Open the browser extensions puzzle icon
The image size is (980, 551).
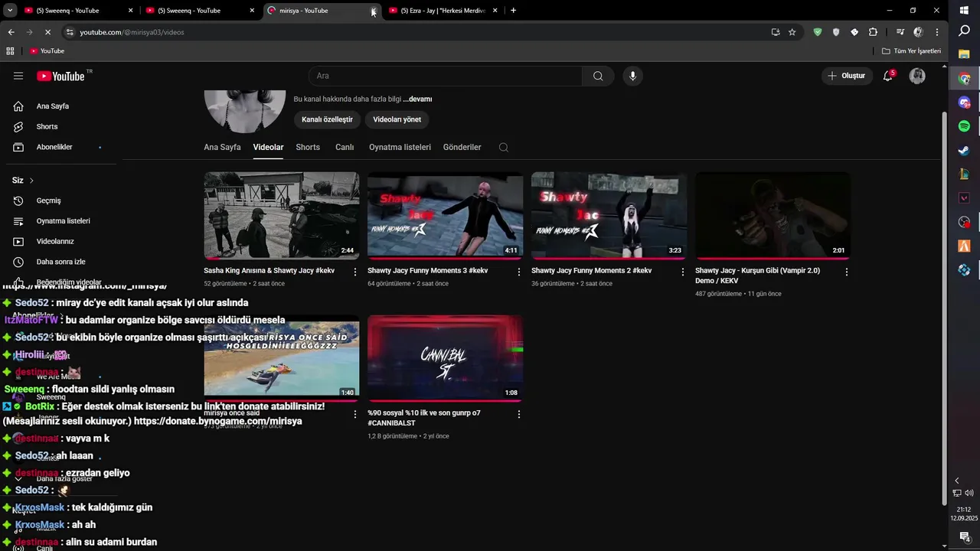tap(873, 32)
